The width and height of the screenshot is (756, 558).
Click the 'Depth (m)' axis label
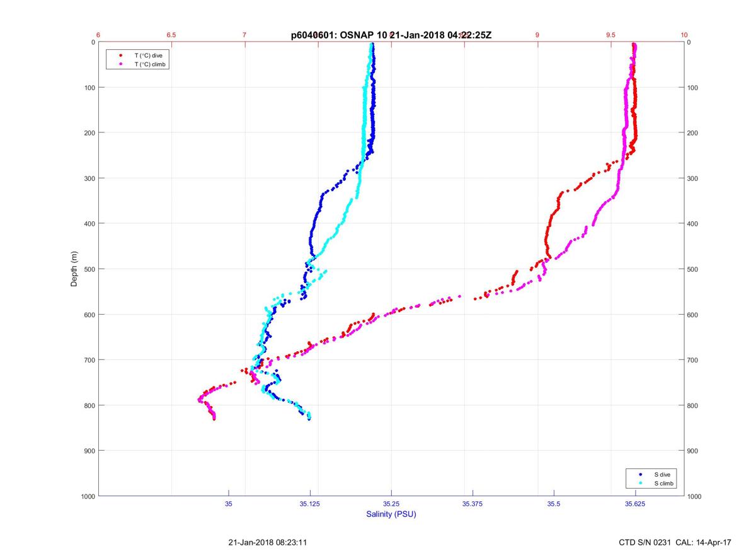pyautogui.click(x=74, y=269)
